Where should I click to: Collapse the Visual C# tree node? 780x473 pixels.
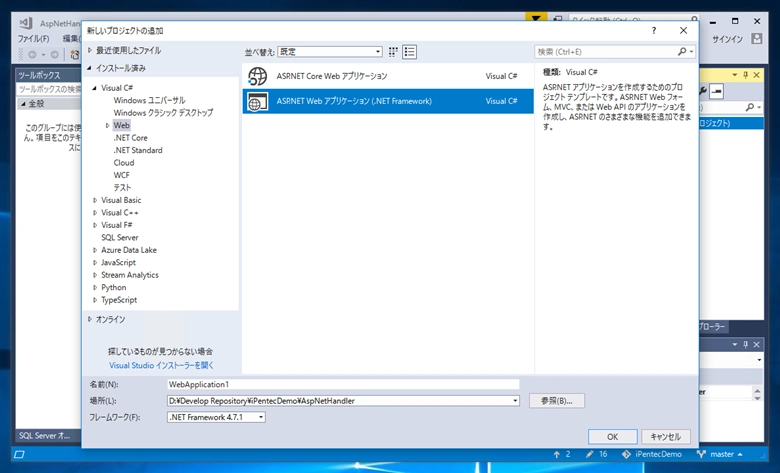coord(95,88)
